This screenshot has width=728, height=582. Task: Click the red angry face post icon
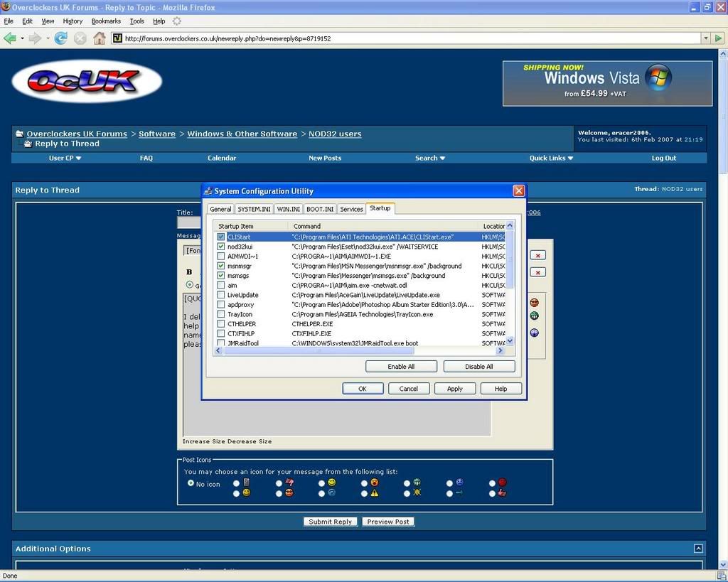click(503, 483)
